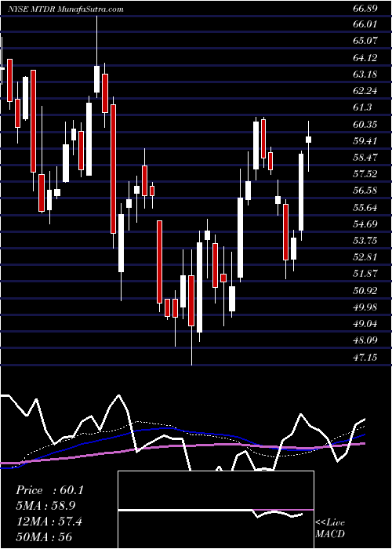
Task: Click the 55.64 price axis label
Action: [x=365, y=208]
